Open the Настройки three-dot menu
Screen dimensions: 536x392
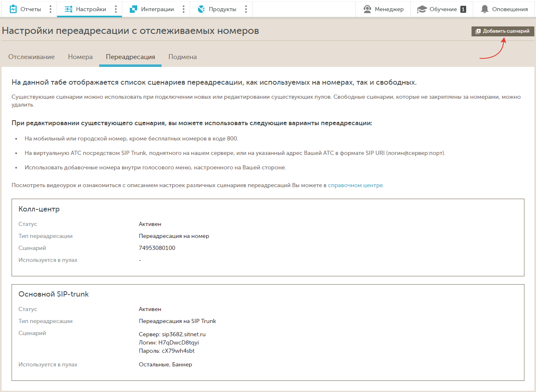(116, 9)
